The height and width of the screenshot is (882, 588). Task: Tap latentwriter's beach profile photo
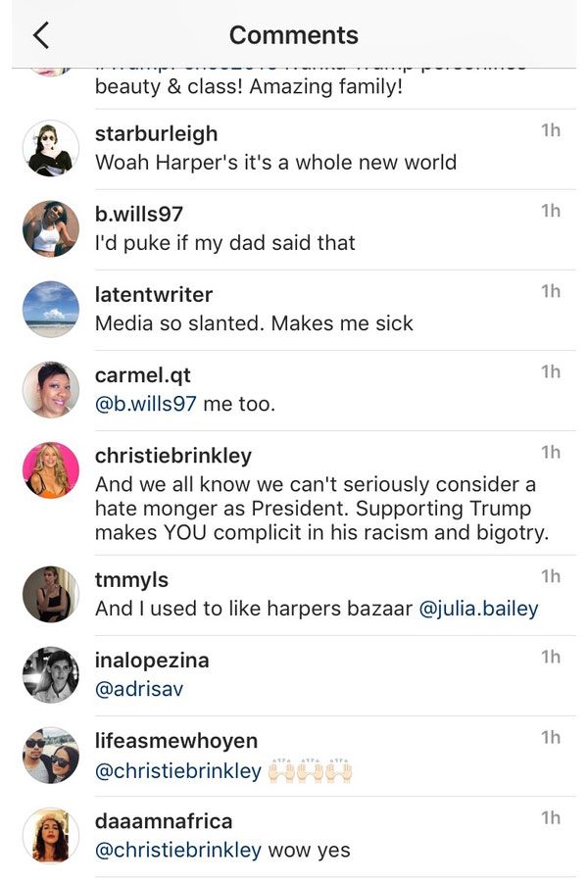pyautogui.click(x=51, y=310)
